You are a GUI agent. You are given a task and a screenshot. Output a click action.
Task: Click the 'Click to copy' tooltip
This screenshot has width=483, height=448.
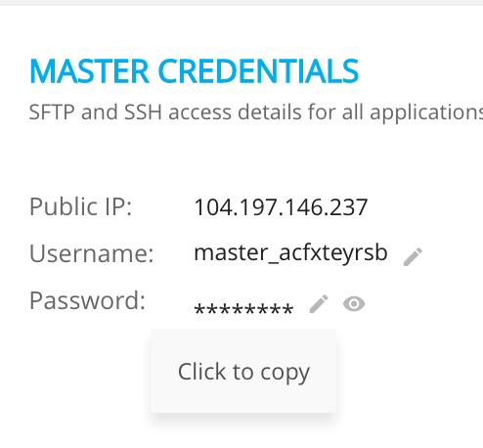[243, 371]
